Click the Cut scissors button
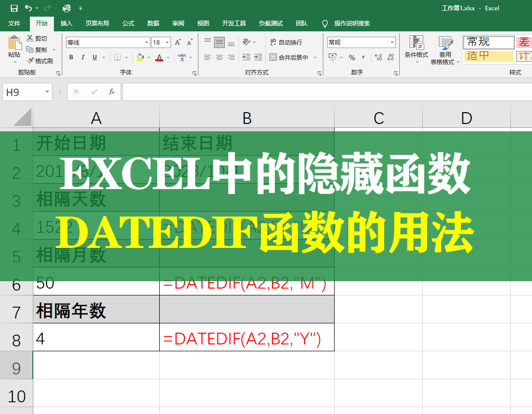Image resolution: width=532 pixels, height=414 pixels. click(x=37, y=38)
